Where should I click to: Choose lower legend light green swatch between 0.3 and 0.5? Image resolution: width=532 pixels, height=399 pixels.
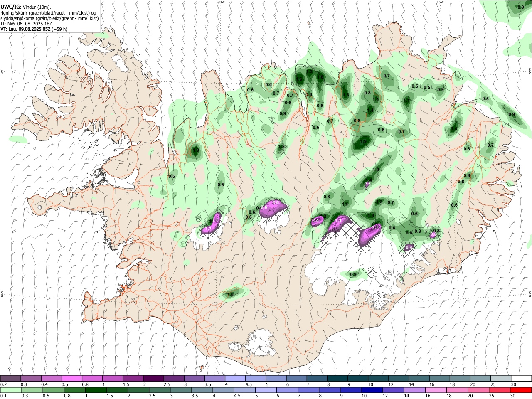point(32,390)
